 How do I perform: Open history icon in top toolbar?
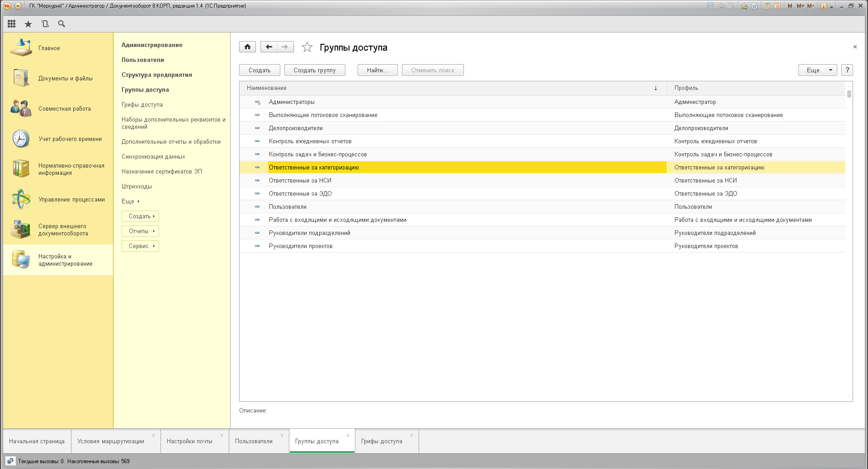click(45, 24)
